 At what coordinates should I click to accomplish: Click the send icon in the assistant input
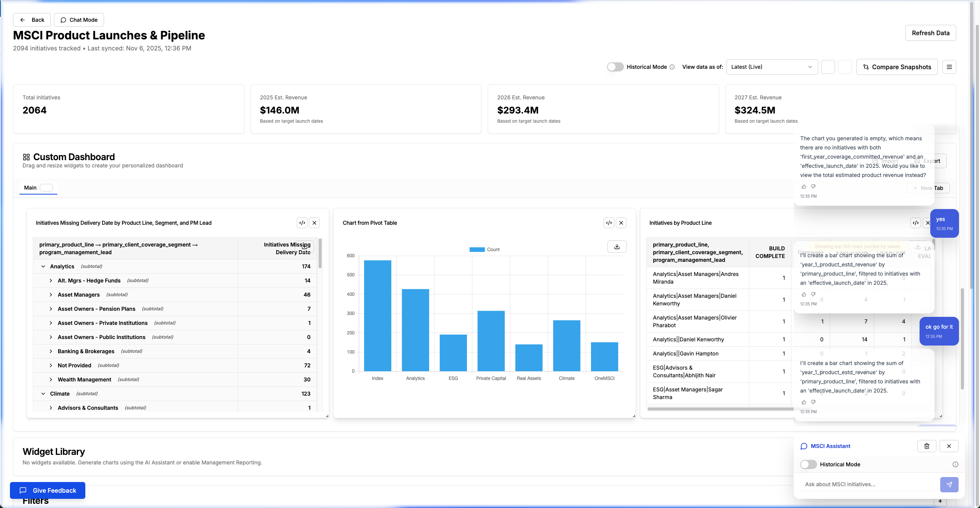[x=949, y=484]
